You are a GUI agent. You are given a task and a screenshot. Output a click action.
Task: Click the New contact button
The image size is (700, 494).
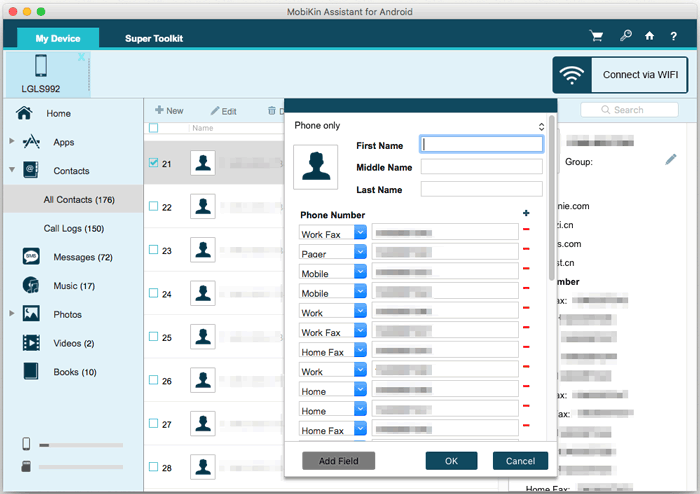coord(169,111)
